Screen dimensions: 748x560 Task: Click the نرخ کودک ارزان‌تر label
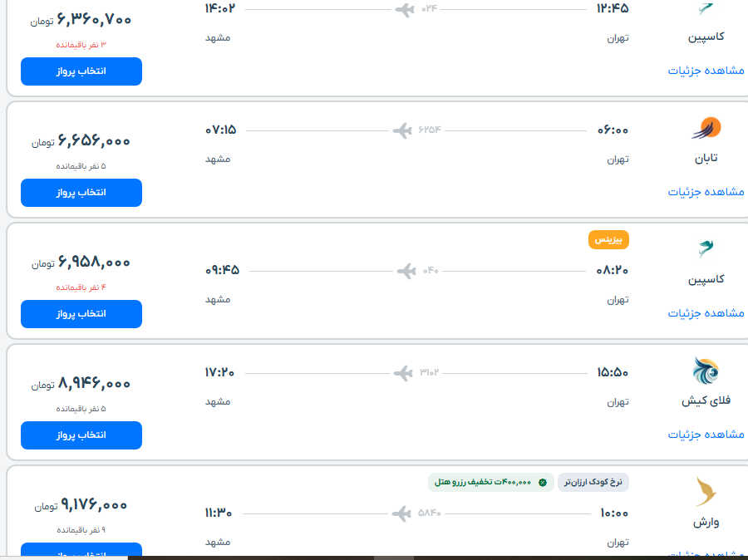point(594,482)
